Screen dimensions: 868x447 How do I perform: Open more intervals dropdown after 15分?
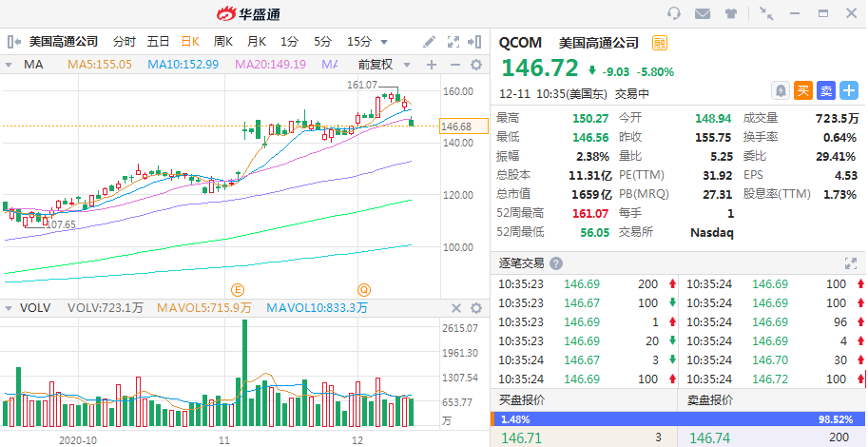coord(384,42)
